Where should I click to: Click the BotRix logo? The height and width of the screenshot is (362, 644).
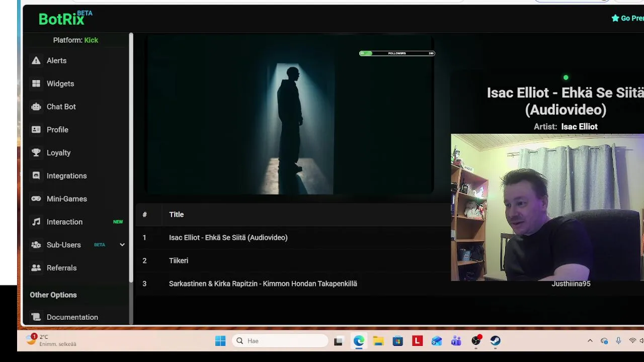pos(65,18)
